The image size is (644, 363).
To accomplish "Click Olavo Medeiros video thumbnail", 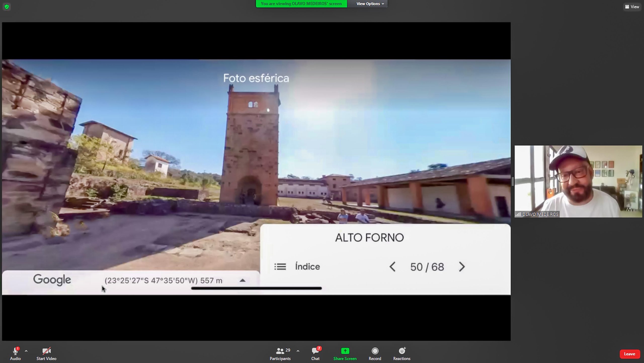I will (x=578, y=181).
